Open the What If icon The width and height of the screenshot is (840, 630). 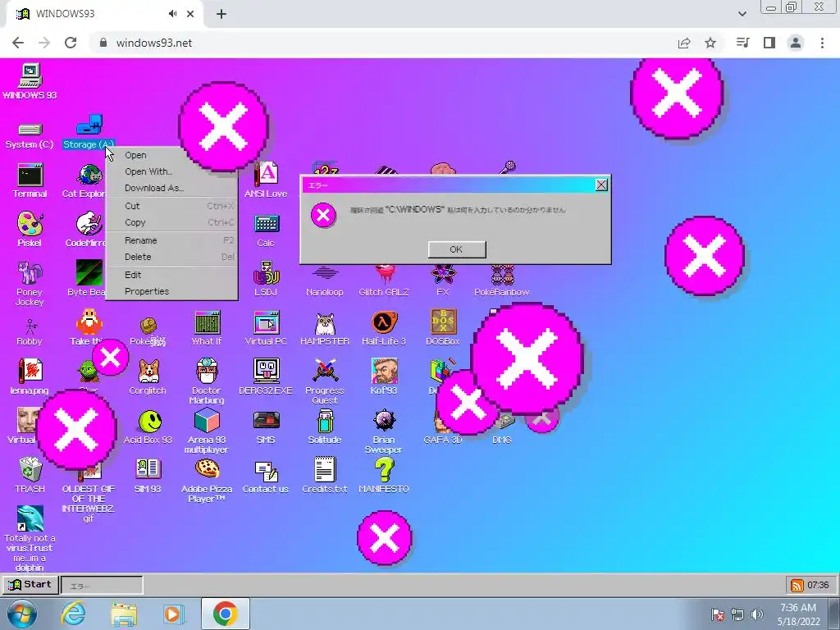coord(207,322)
